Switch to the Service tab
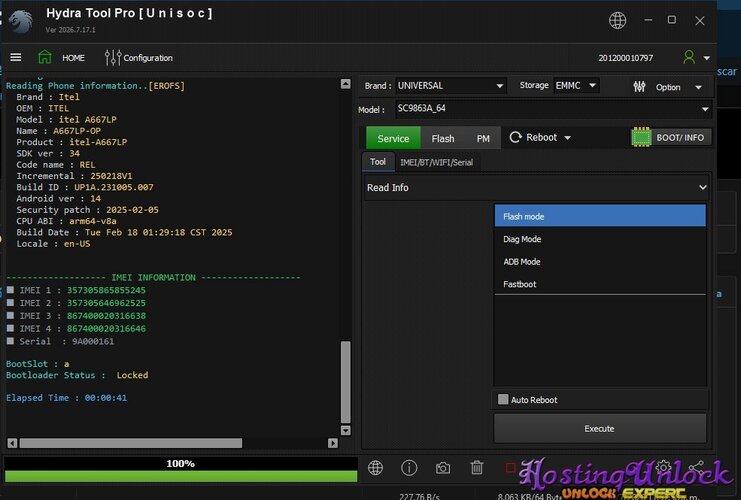The image size is (741, 500). [393, 138]
